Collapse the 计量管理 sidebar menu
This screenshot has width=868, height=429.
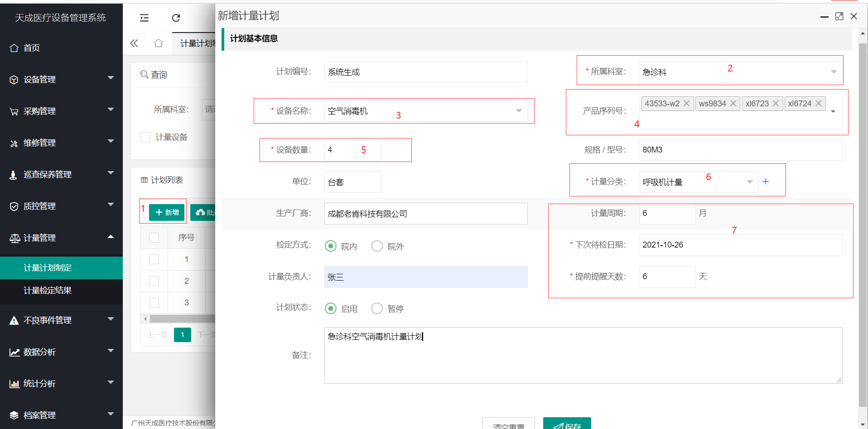coord(61,238)
